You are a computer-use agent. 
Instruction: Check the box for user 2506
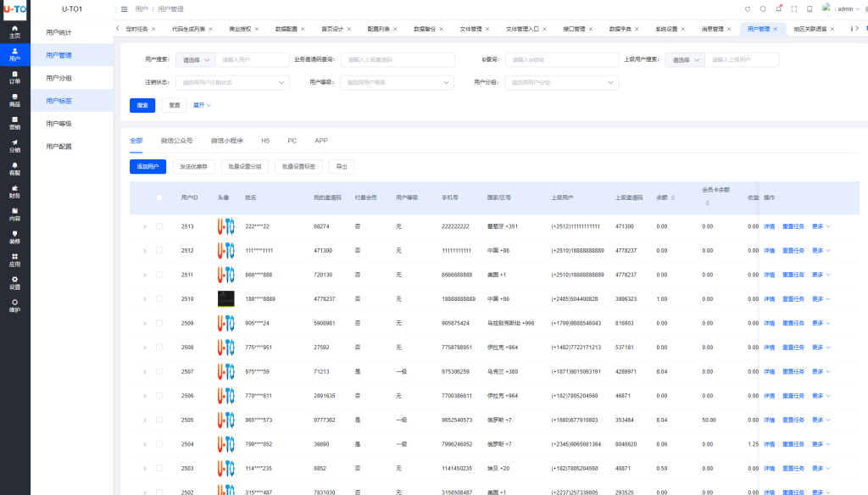pos(159,395)
